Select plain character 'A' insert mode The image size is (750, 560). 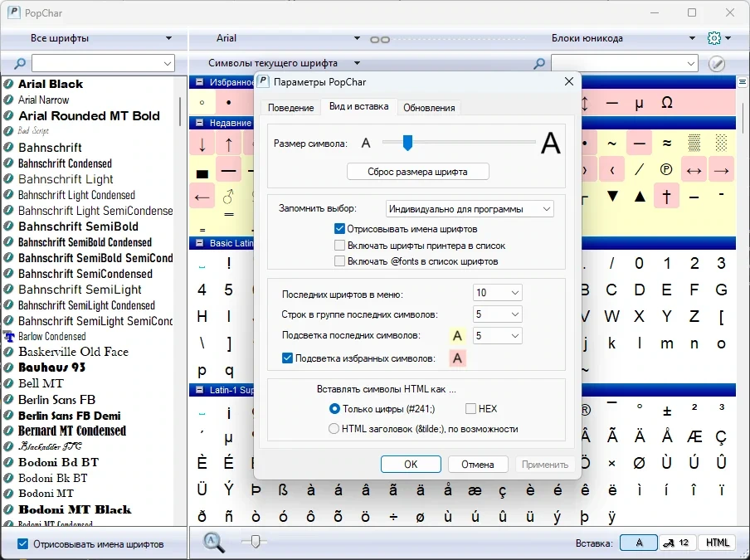point(639,543)
